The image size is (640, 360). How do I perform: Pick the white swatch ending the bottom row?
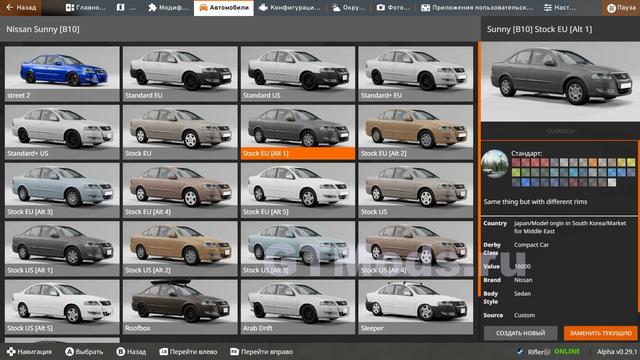(612, 183)
